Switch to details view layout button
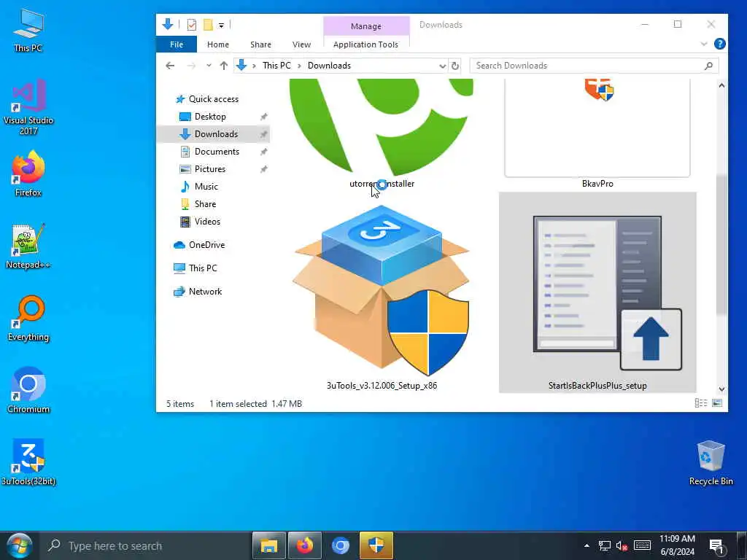 click(x=701, y=403)
